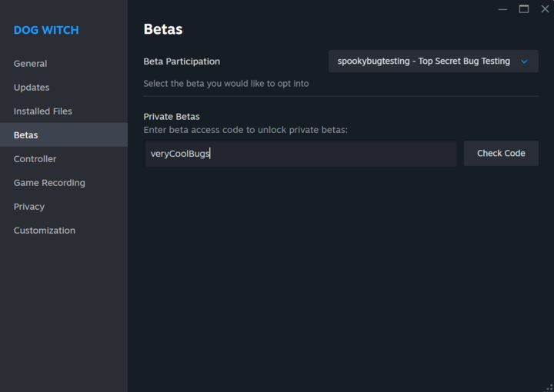Image resolution: width=554 pixels, height=392 pixels.
Task: Switch to the Customization tab
Action: 45,231
